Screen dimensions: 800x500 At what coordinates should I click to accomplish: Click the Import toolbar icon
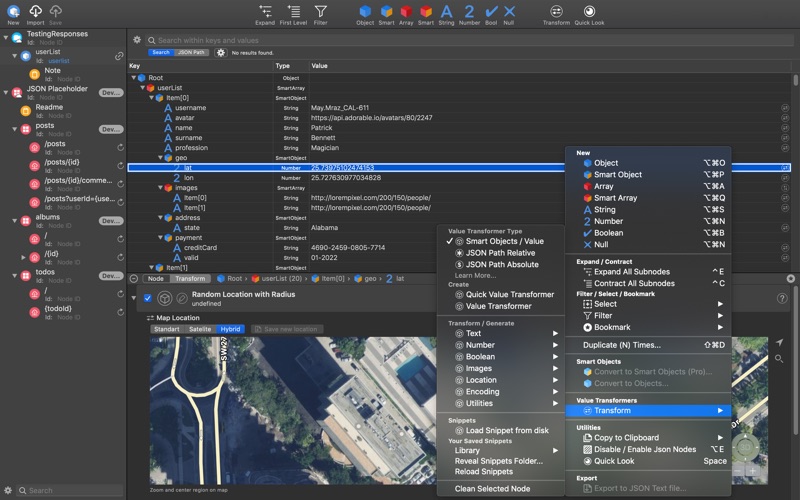click(x=35, y=12)
